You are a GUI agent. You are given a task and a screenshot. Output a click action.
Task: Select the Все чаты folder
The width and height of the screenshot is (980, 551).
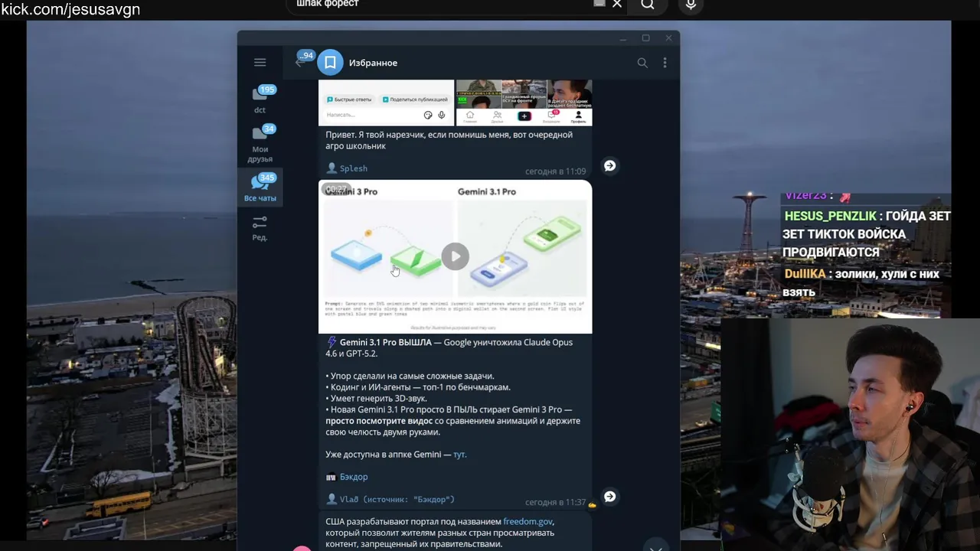(260, 187)
